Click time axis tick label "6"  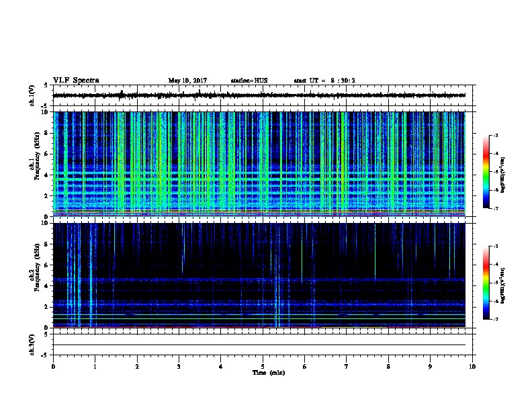coord(305,367)
